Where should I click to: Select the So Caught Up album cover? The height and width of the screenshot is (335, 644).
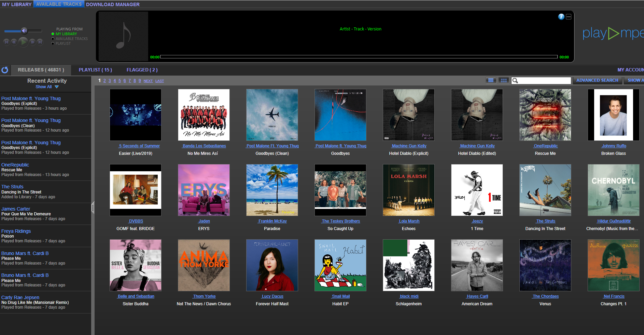pyautogui.click(x=340, y=190)
